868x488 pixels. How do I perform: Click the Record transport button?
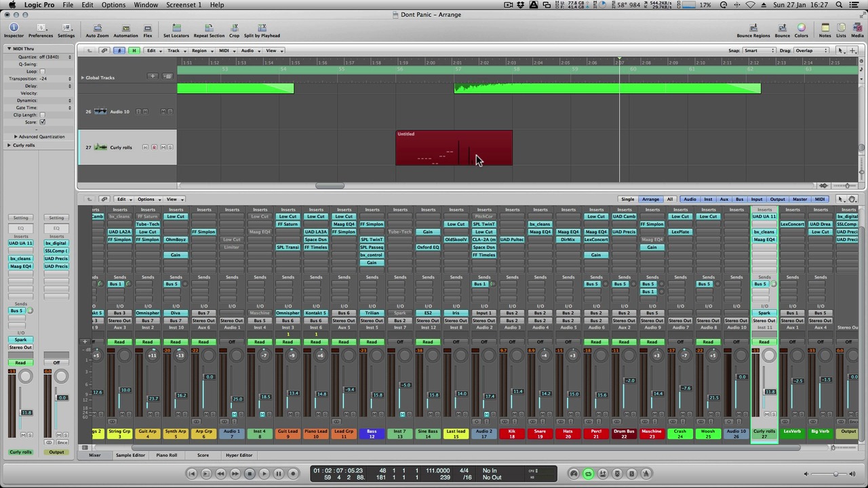click(294, 474)
